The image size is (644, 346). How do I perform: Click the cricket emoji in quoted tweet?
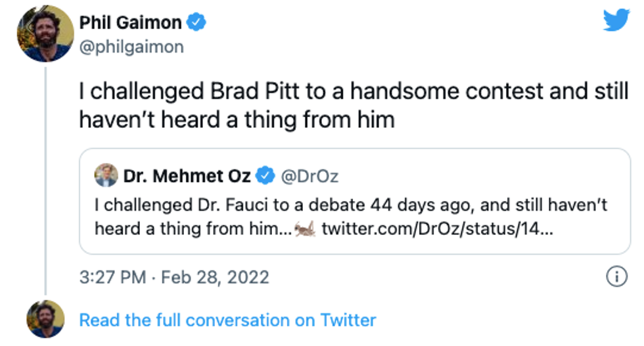point(305,228)
